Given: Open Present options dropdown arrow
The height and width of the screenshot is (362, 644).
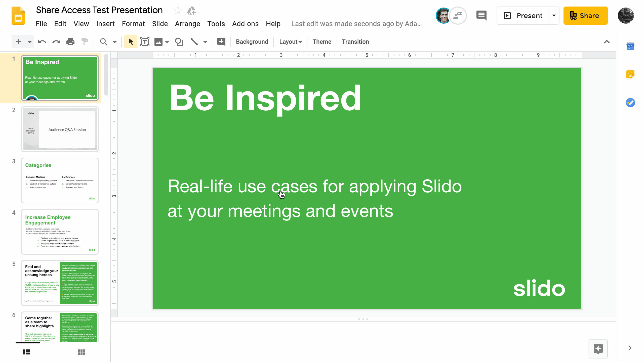Looking at the screenshot, I should pos(554,16).
